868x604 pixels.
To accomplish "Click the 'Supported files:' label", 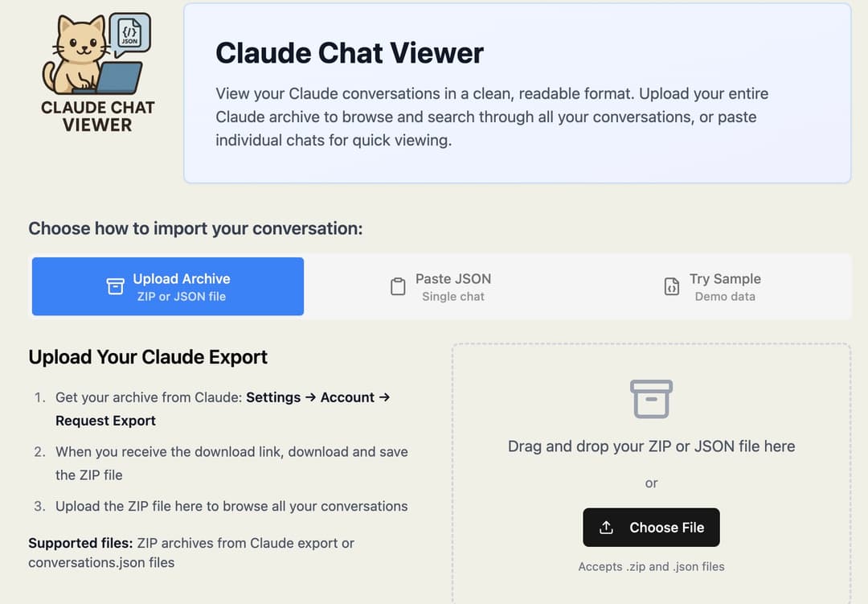I will (80, 543).
